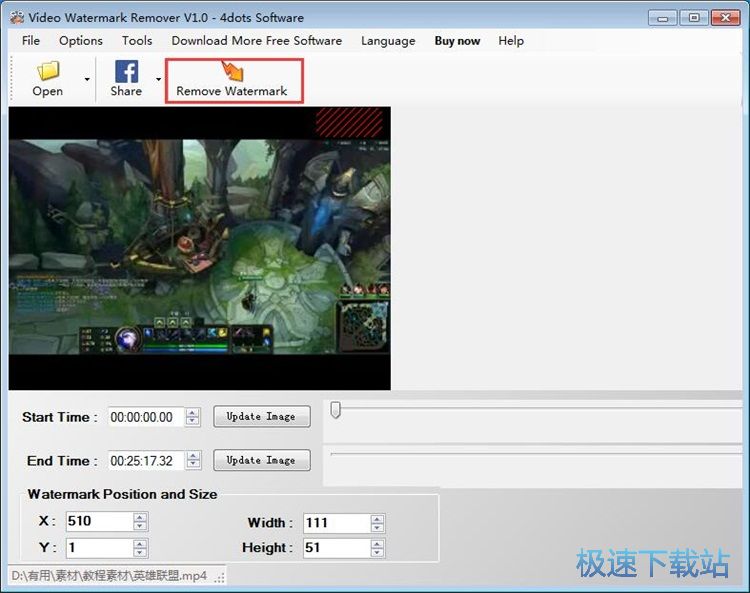Open the File menu
This screenshot has width=750, height=593.
31,41
